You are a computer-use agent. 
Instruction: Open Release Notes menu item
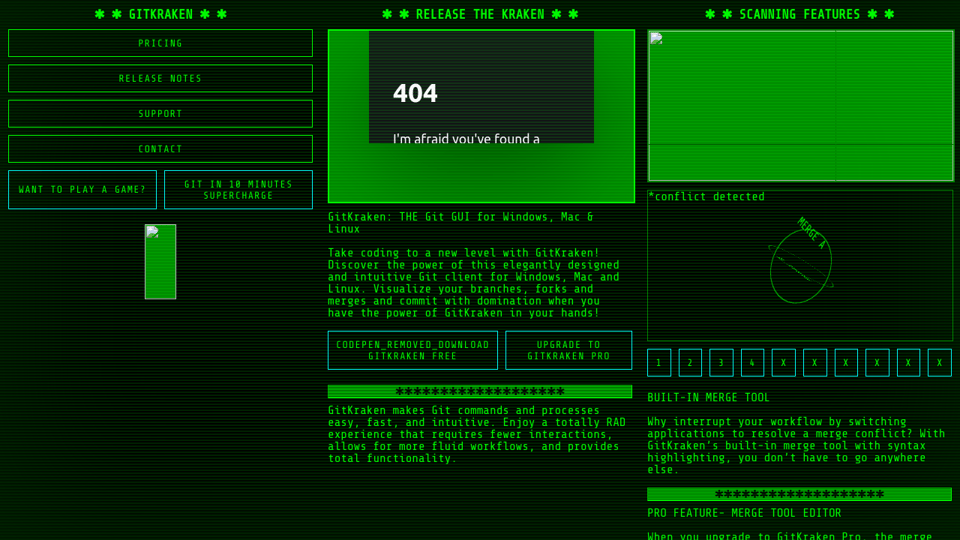[x=160, y=78]
